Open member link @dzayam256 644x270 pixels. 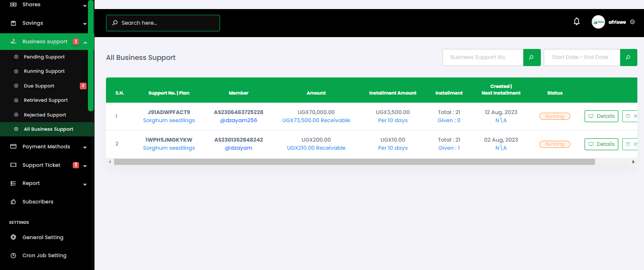pos(239,120)
